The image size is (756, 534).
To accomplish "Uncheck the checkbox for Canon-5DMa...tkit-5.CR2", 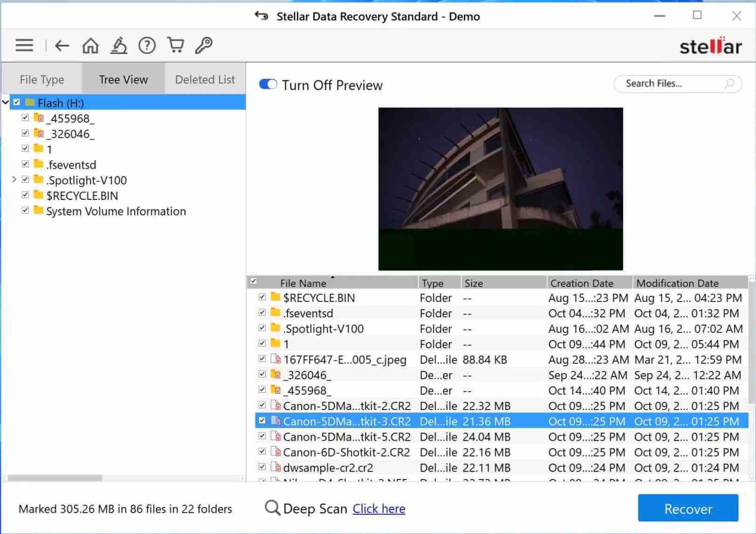I will [x=262, y=436].
